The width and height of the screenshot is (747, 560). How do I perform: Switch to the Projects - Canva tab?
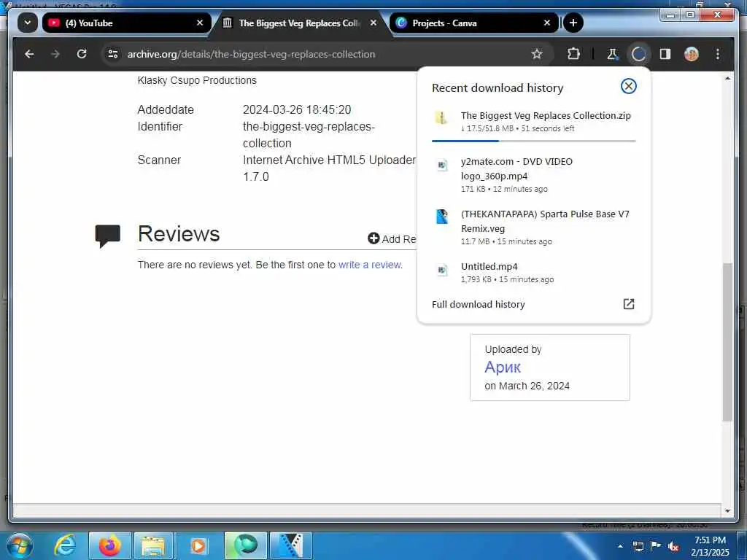(474, 23)
